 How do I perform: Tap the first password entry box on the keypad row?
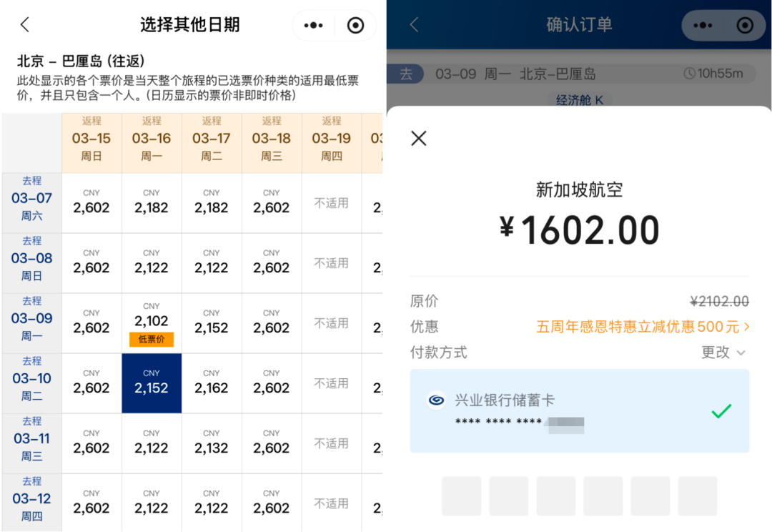pos(461,496)
